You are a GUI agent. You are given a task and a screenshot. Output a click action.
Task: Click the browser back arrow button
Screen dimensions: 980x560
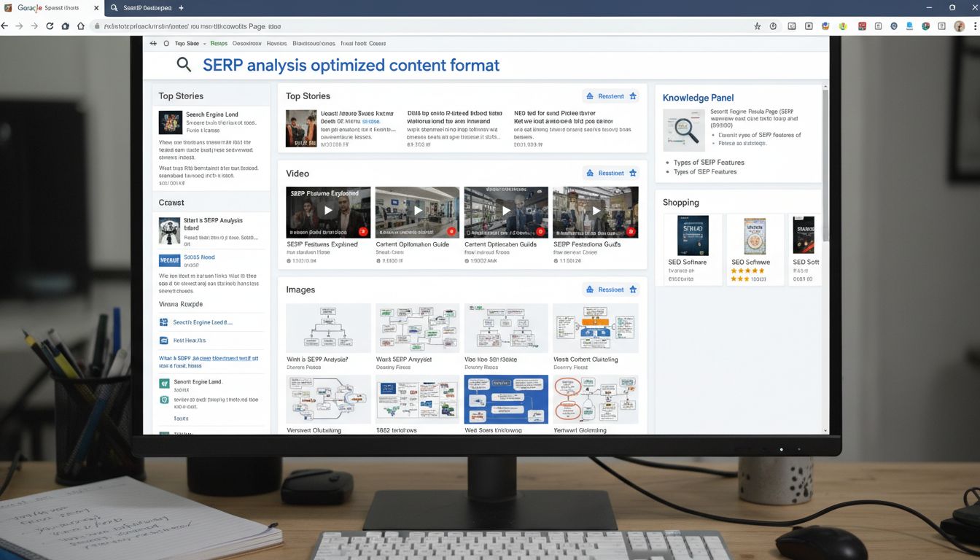click(4, 26)
